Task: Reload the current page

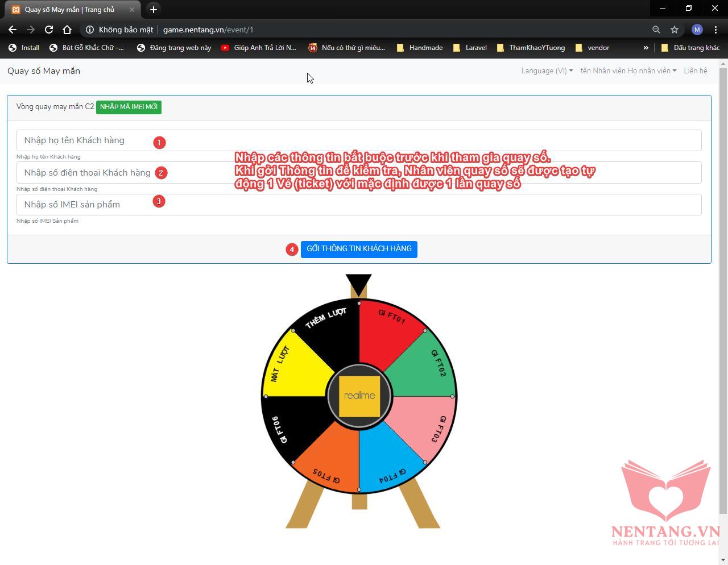Action: pos(49,30)
